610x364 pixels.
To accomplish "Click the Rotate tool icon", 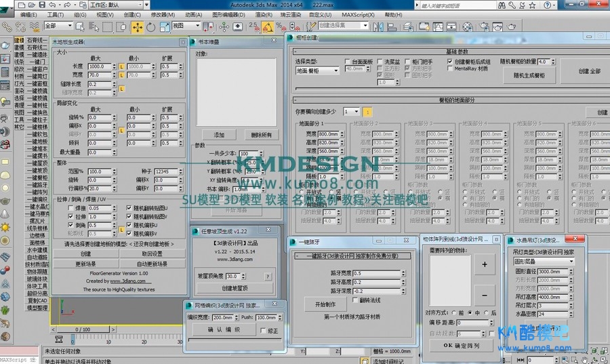I will coord(150,27).
